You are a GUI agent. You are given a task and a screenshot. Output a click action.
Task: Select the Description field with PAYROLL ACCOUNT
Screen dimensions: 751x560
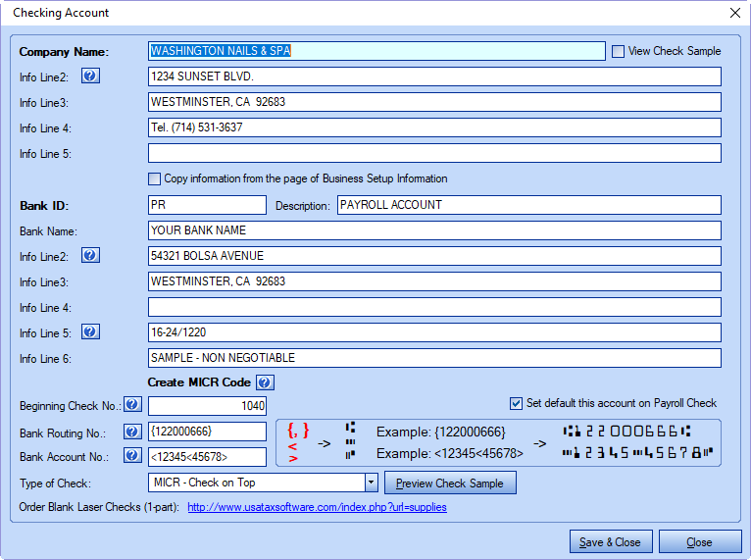pyautogui.click(x=528, y=205)
